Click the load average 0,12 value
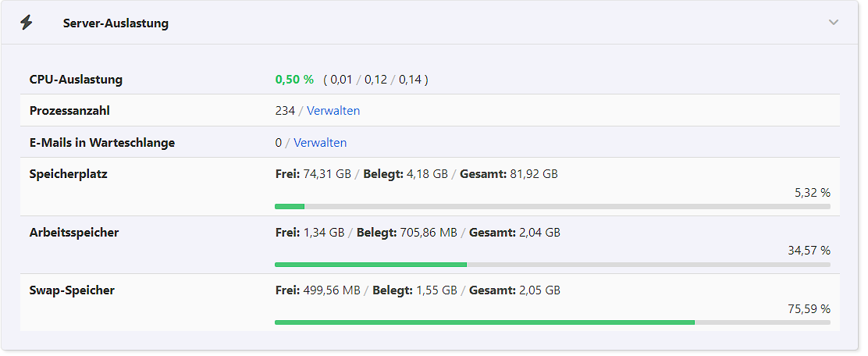 pyautogui.click(x=375, y=80)
